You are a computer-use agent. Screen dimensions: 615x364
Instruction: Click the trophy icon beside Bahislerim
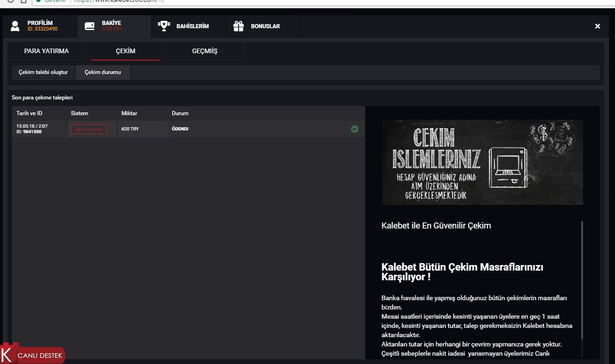click(164, 26)
